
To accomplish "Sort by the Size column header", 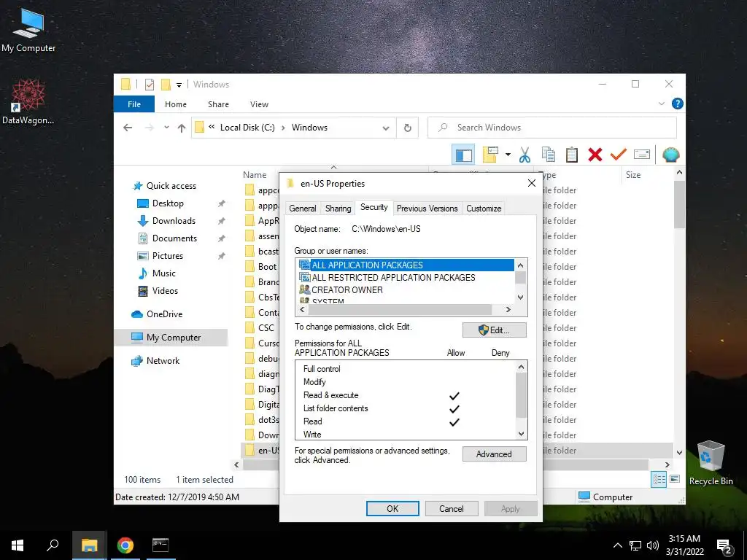I will click(x=633, y=175).
